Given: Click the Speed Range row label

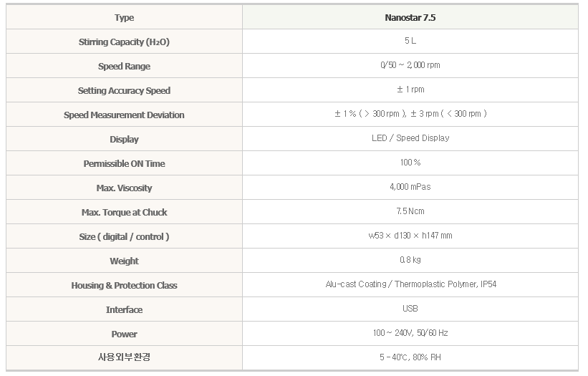Looking at the screenshot, I should point(124,66).
